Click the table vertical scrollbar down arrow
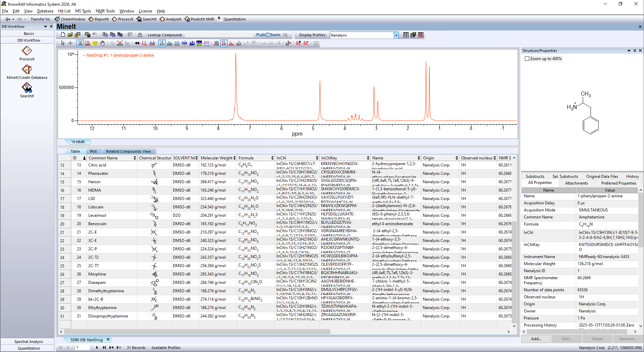This screenshot has width=644, height=352. [514, 325]
